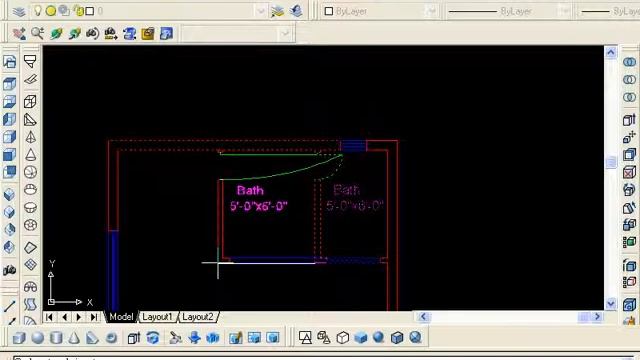Click the blue page icon after yellow box
This screenshot has height=360, width=640.
166,33
